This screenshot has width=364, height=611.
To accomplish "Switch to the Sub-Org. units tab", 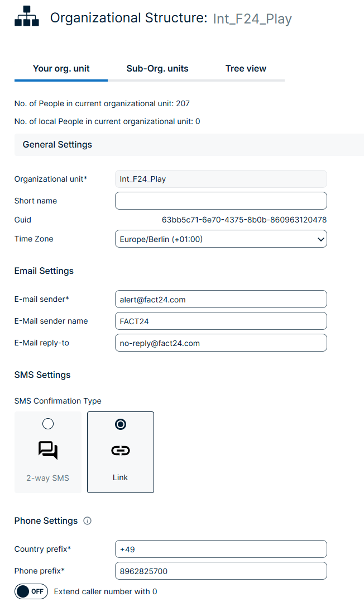I will tap(157, 69).
